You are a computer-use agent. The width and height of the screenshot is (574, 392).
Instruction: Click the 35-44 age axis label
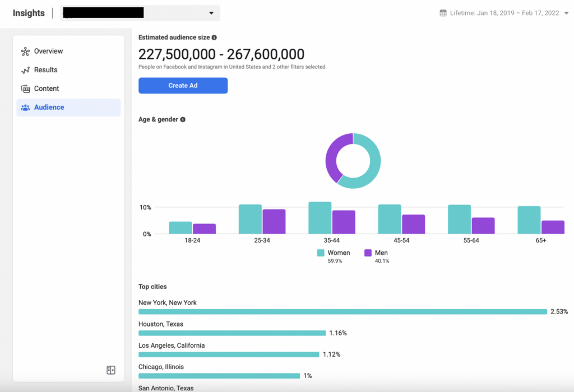332,240
